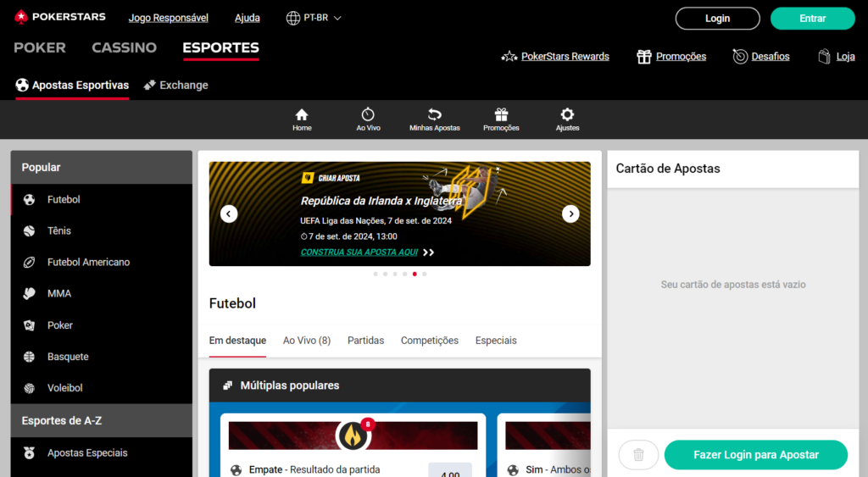Screen dimensions: 868x477
Task: Select the fourth carousel dot
Action: click(x=404, y=274)
